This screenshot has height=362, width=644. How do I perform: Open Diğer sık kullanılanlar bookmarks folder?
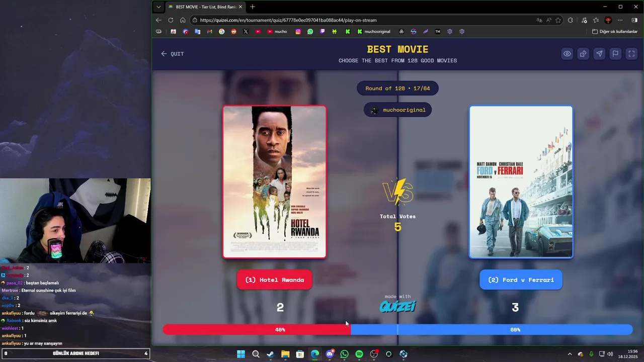coord(615,31)
